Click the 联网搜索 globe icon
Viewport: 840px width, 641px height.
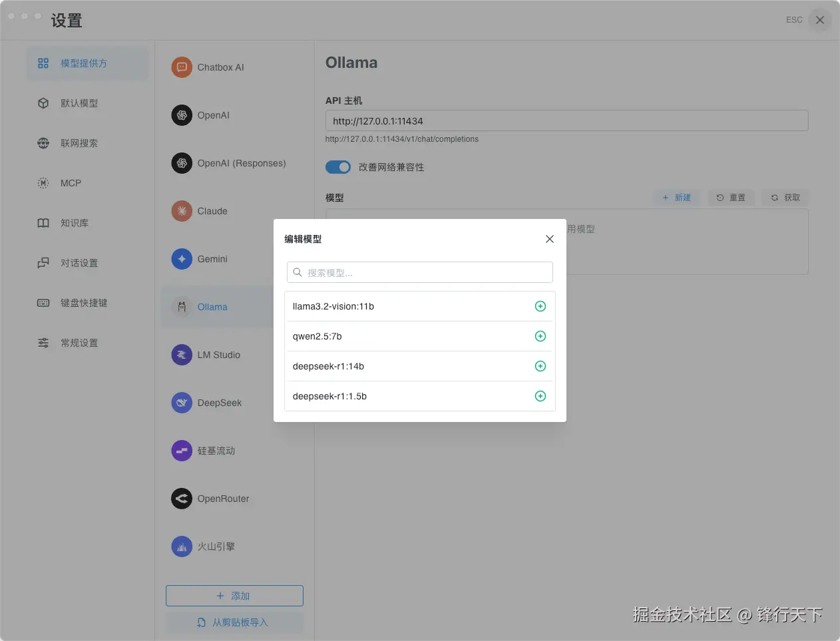pyautogui.click(x=43, y=143)
